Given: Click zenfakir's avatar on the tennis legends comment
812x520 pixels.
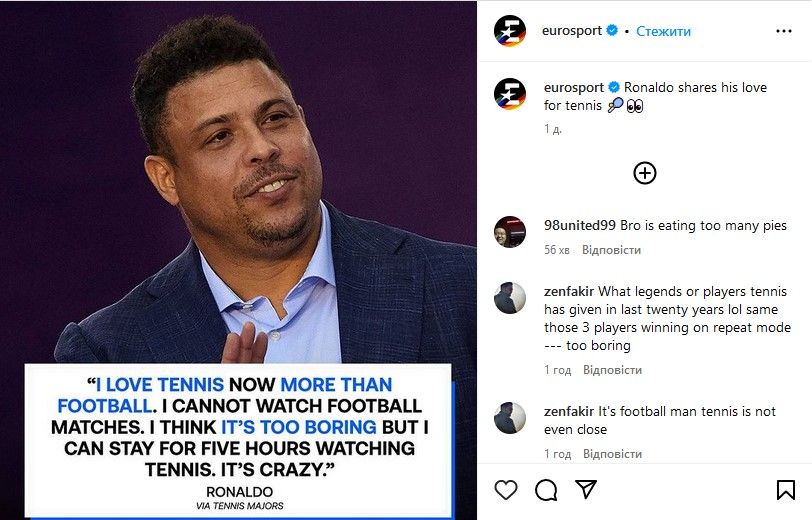Looking at the screenshot, I should pyautogui.click(x=510, y=298).
